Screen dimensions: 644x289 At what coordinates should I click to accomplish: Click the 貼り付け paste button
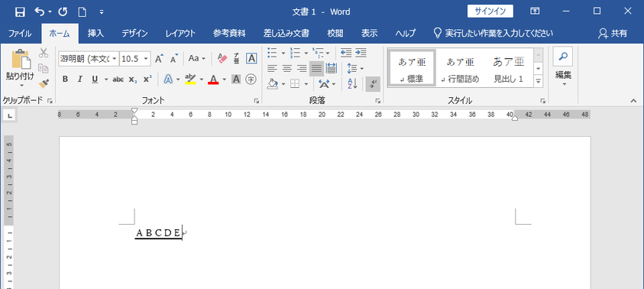(x=20, y=68)
